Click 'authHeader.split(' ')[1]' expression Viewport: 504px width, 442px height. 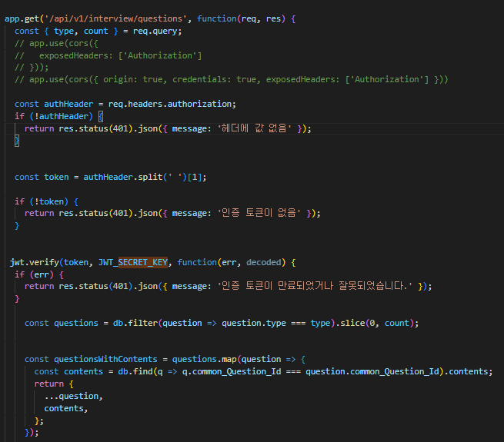tap(142, 177)
